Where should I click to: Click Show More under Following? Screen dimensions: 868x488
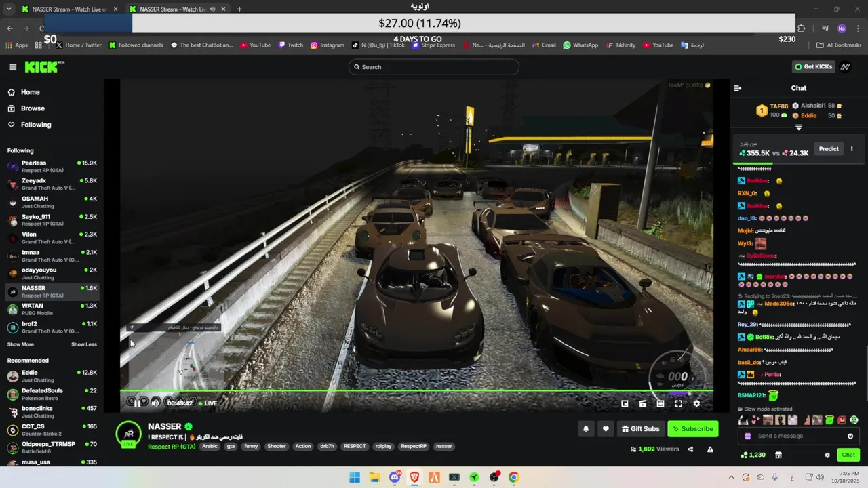click(20, 344)
